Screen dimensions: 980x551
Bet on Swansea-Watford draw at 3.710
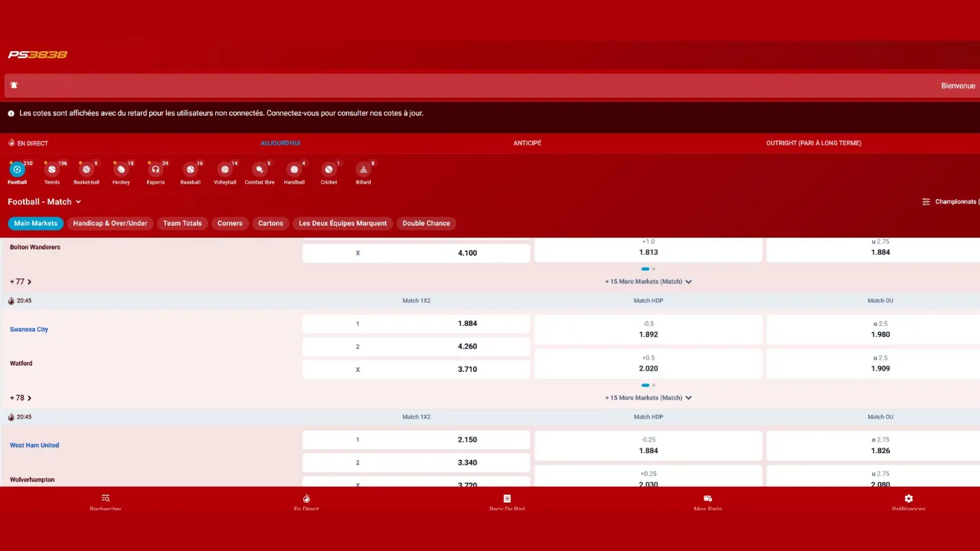pyautogui.click(x=416, y=370)
